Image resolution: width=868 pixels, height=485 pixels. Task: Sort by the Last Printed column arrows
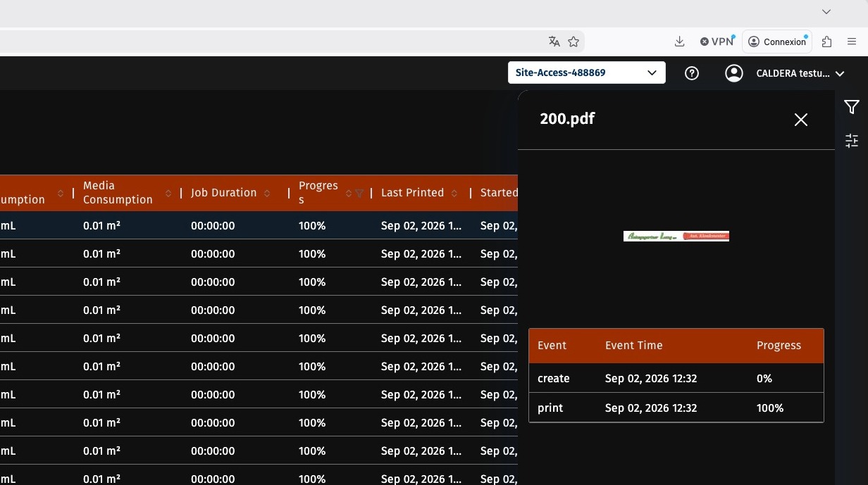(x=454, y=193)
